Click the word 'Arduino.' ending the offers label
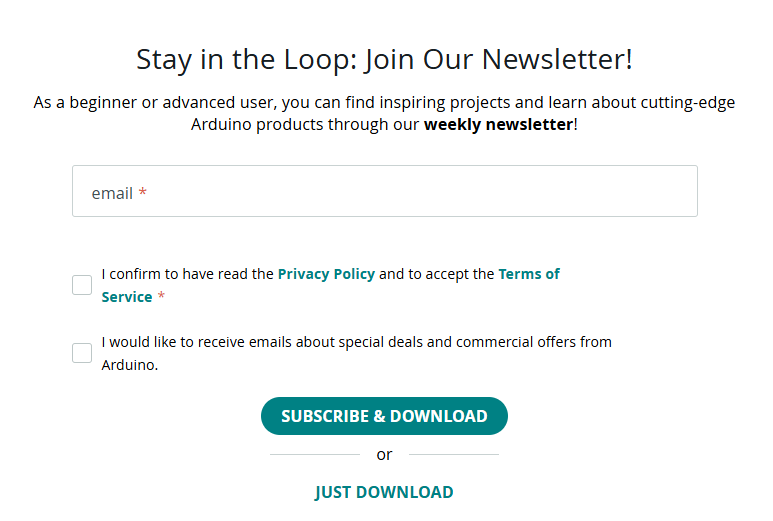 tap(130, 365)
